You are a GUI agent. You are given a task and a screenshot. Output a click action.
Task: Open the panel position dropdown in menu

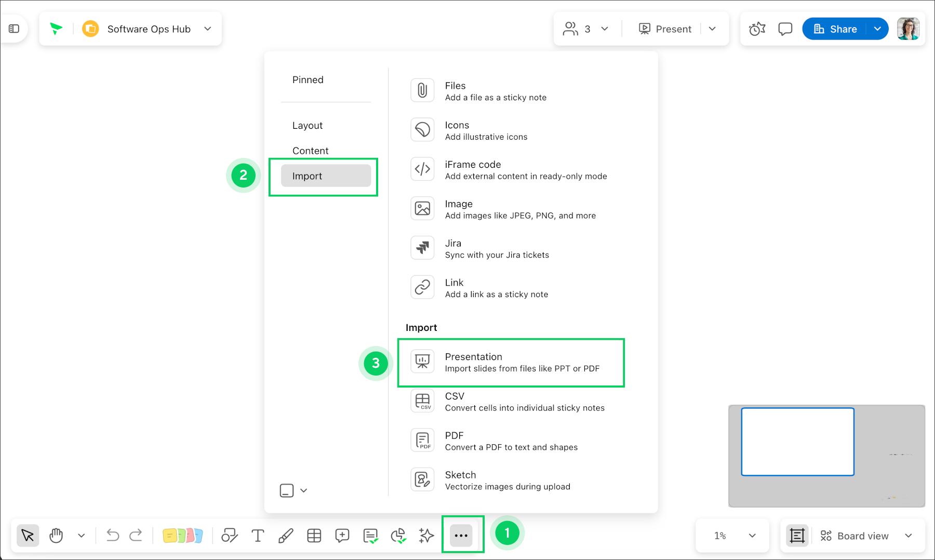[x=293, y=490]
